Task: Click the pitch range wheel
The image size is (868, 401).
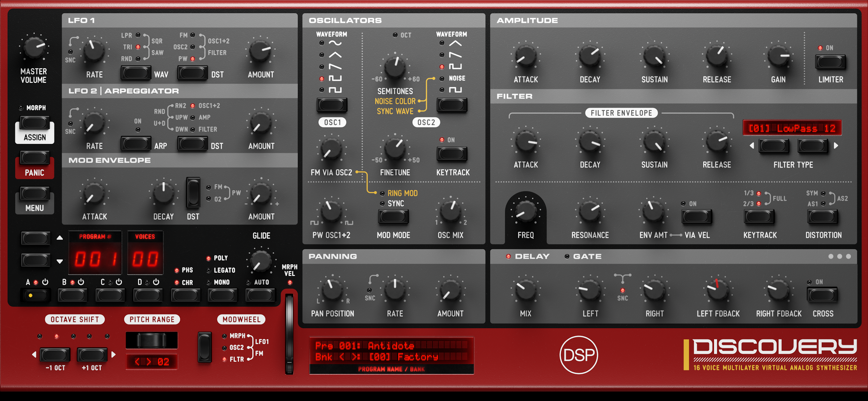Action: tap(152, 340)
